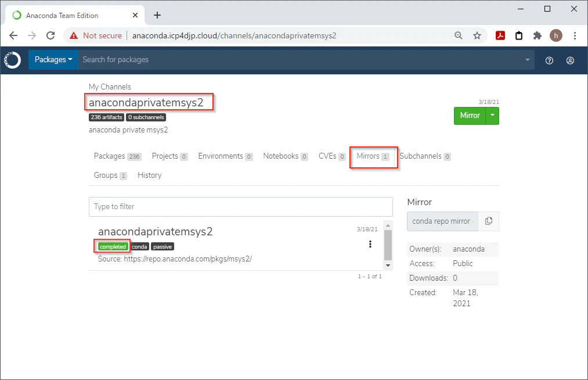Screen dimensions: 588x380
Task: Click the scrollbar down arrow in mirror list
Action: (x=388, y=265)
